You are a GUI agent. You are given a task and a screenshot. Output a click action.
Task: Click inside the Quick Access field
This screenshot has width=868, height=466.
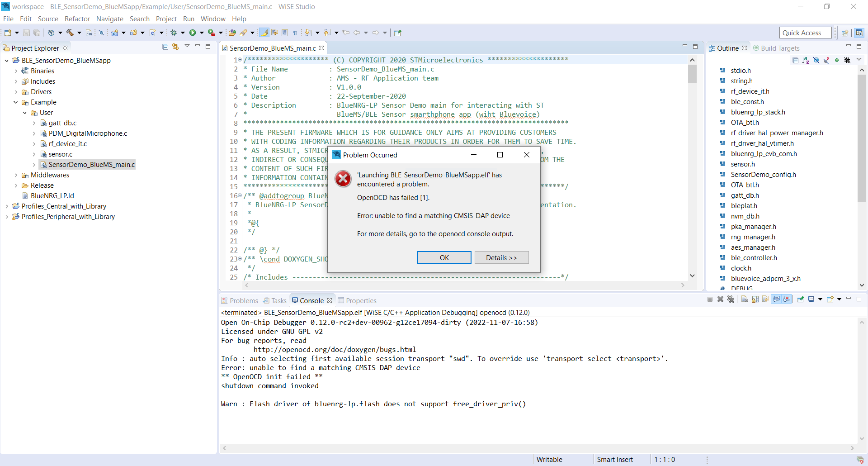pyautogui.click(x=805, y=32)
